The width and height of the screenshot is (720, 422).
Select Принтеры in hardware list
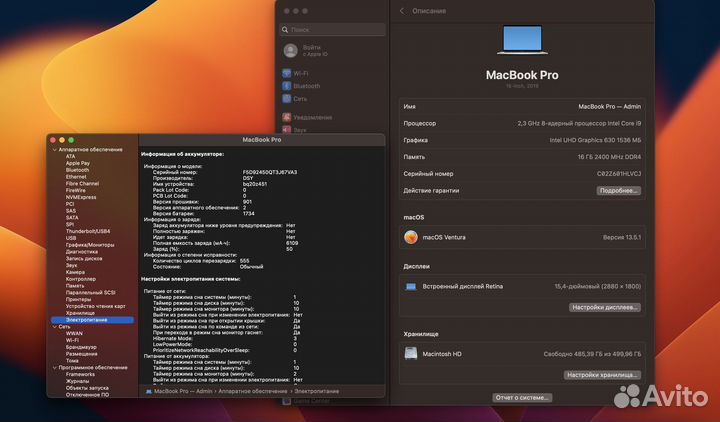pos(79,299)
